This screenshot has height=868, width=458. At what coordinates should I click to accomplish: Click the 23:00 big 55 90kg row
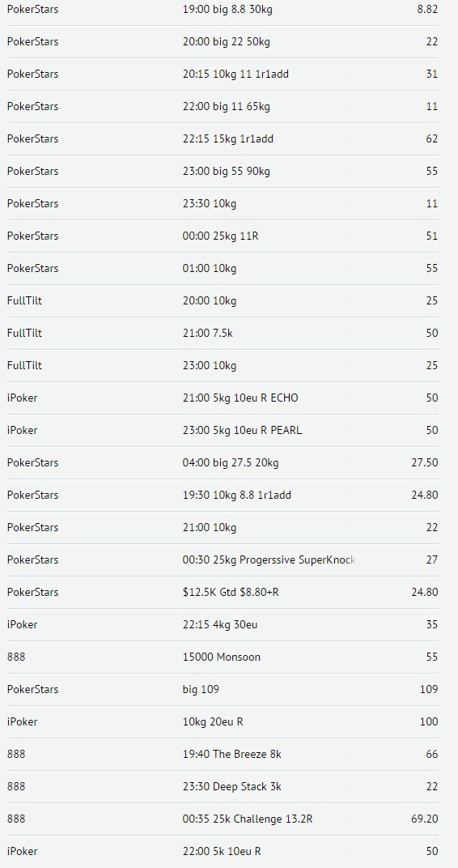click(223, 171)
